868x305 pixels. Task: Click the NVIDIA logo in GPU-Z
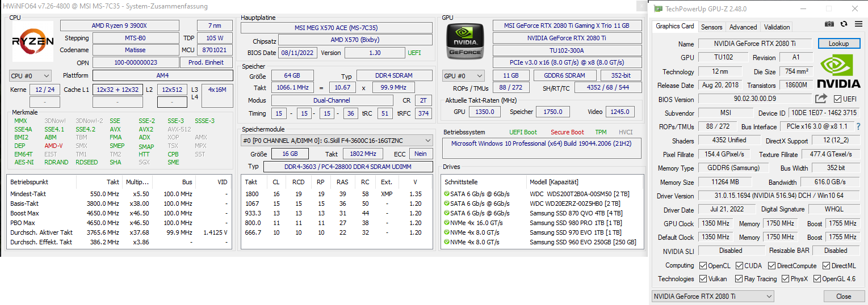point(840,71)
